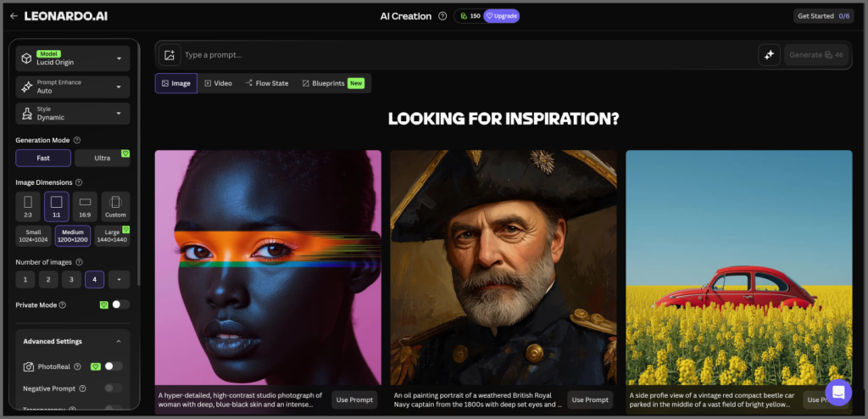Screen dimensions: 868x419
Task: Click the Generate button
Action: pos(816,55)
